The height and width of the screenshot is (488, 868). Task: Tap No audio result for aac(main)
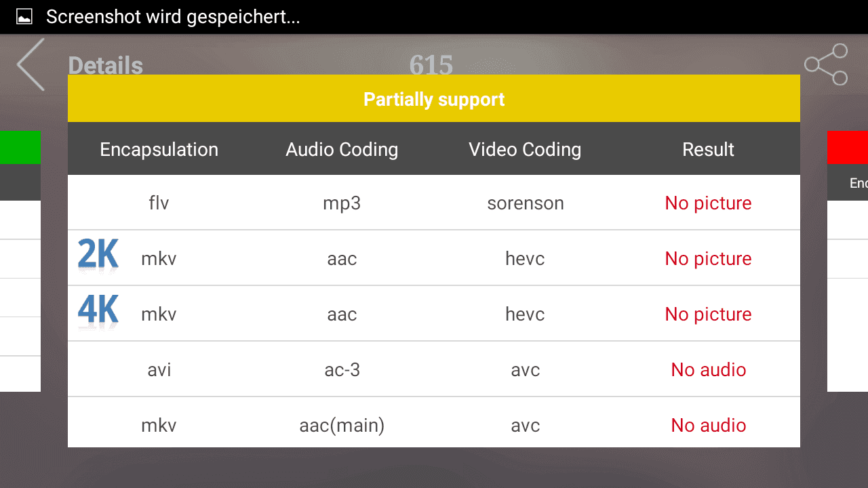(x=709, y=425)
